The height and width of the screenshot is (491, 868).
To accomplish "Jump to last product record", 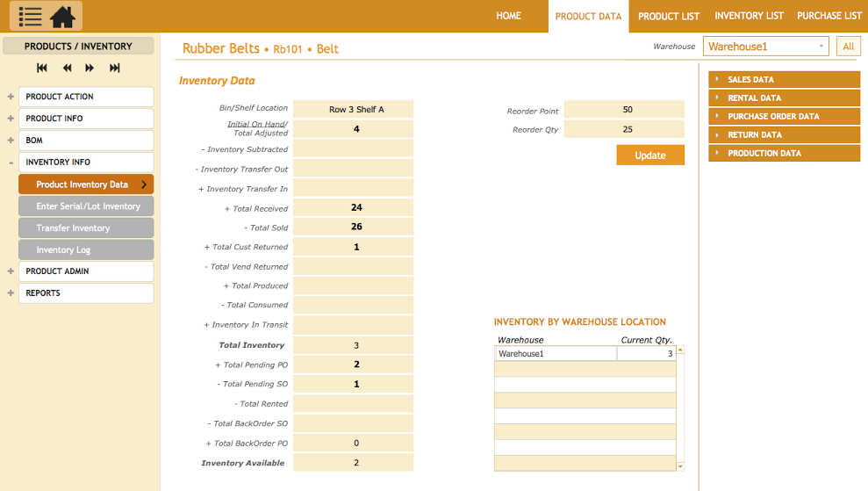I will (115, 69).
